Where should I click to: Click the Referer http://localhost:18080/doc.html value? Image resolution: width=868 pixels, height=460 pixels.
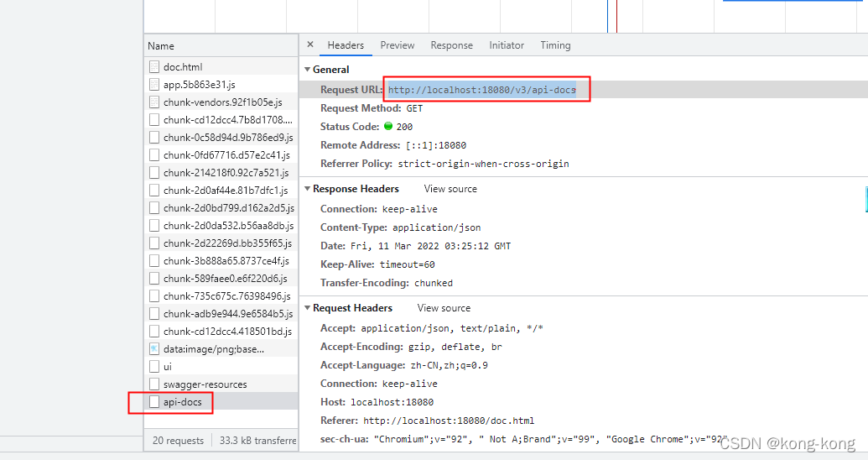tap(449, 421)
